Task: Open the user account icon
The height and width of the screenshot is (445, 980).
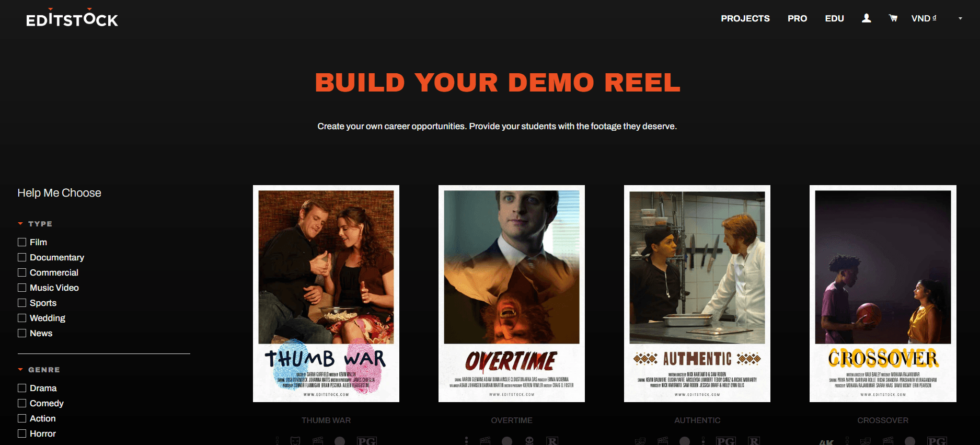Action: click(866, 18)
